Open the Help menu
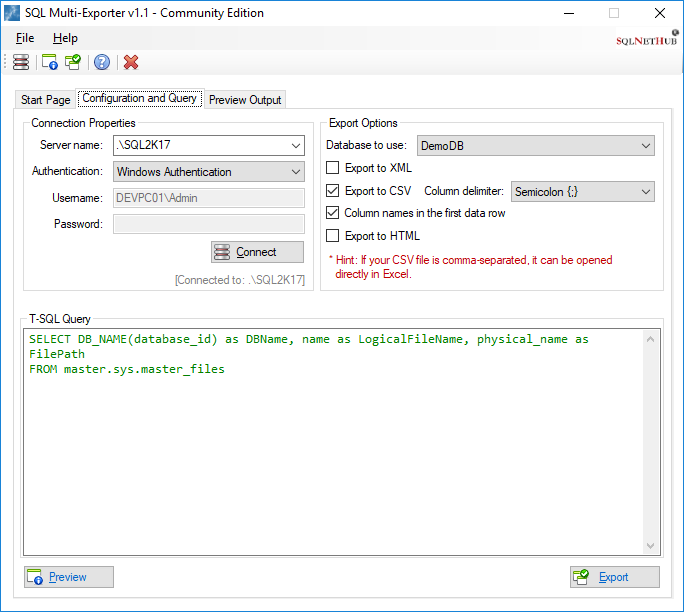The height and width of the screenshot is (612, 684). tap(65, 38)
